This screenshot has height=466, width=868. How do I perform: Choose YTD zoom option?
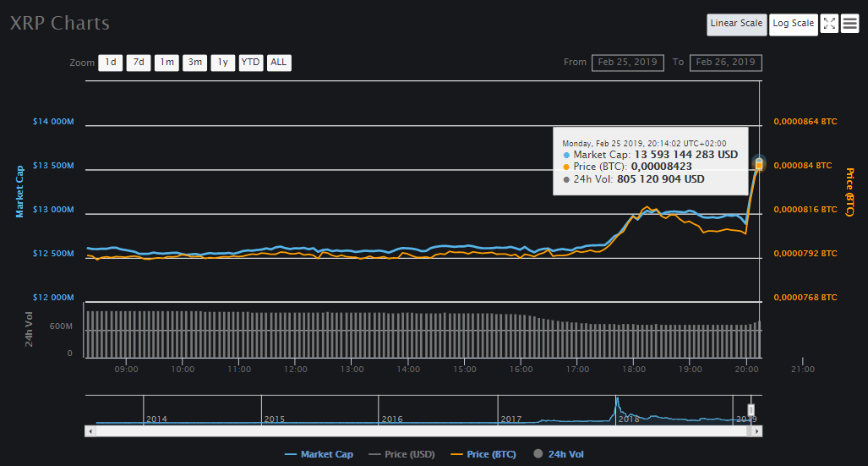[x=251, y=63]
